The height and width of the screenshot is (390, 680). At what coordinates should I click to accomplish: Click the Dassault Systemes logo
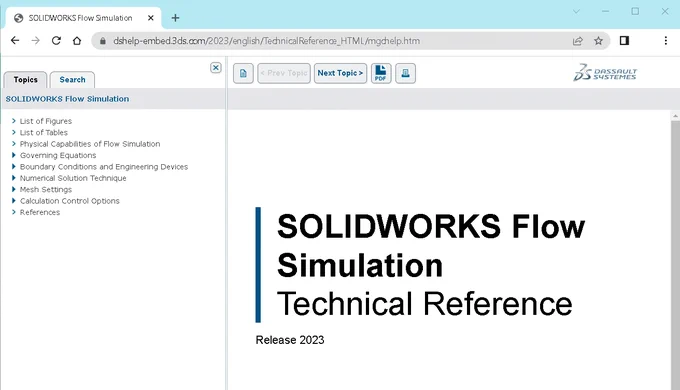tap(605, 73)
